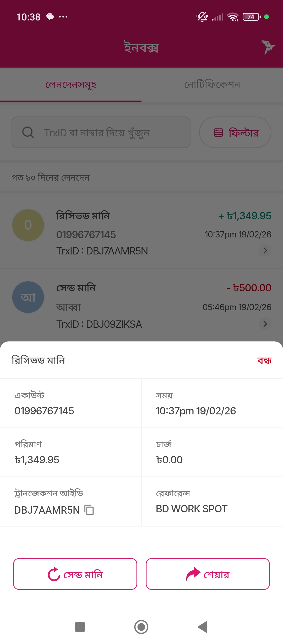The image size is (283, 644).
Task: Tap the yellow 0 contact avatar
Action: (x=28, y=225)
